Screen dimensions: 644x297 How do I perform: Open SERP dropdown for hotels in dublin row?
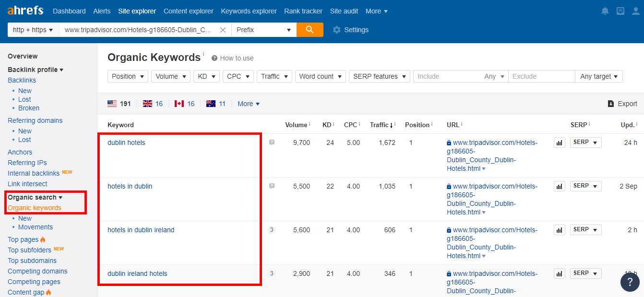tap(585, 186)
